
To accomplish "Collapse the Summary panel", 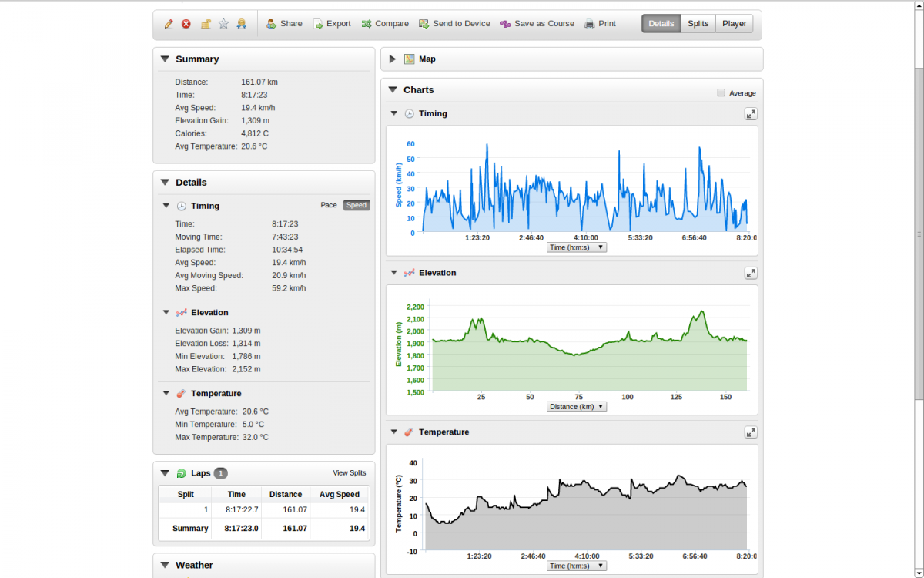I will point(165,59).
